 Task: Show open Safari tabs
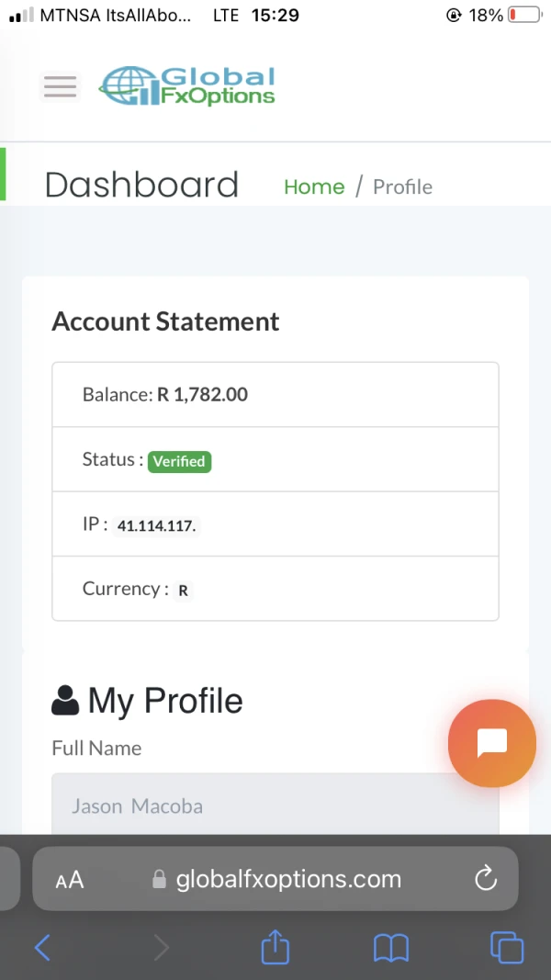[x=506, y=947]
